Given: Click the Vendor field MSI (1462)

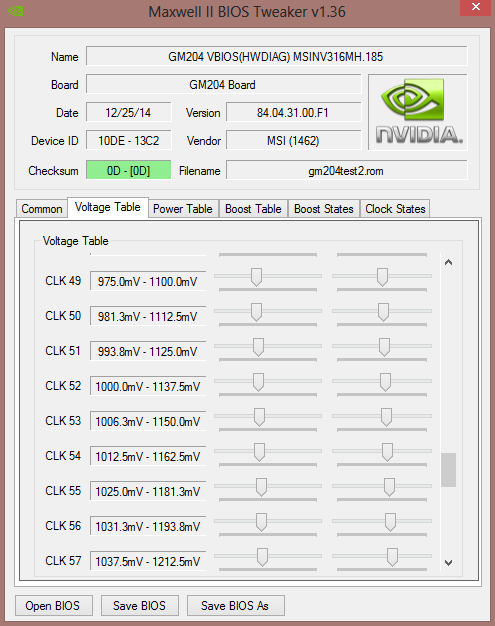Looking at the screenshot, I should pyautogui.click(x=293, y=141).
